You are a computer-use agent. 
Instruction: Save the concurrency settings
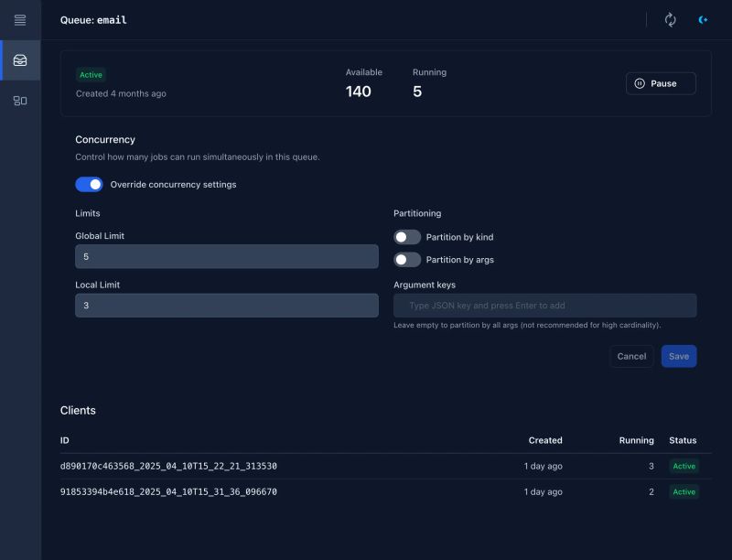(x=679, y=356)
